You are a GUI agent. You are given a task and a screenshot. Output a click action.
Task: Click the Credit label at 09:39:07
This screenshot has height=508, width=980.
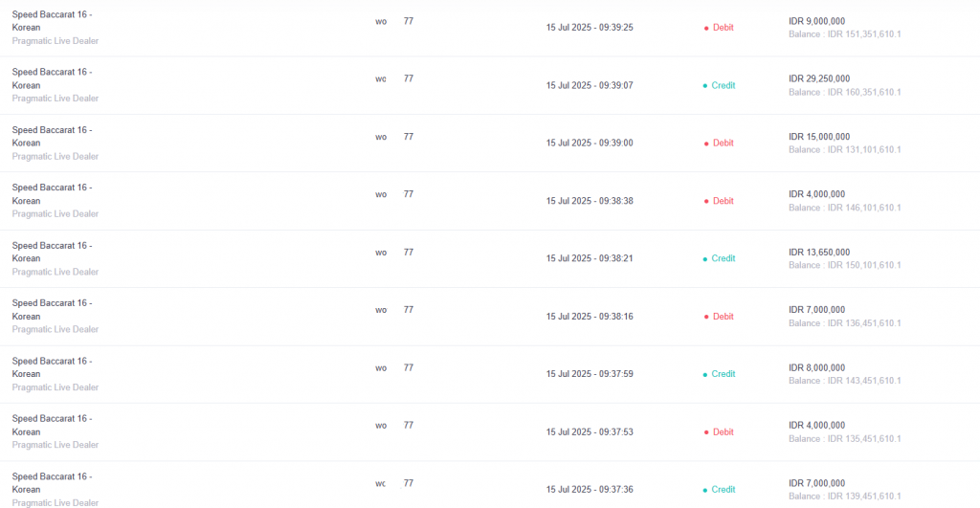(724, 85)
